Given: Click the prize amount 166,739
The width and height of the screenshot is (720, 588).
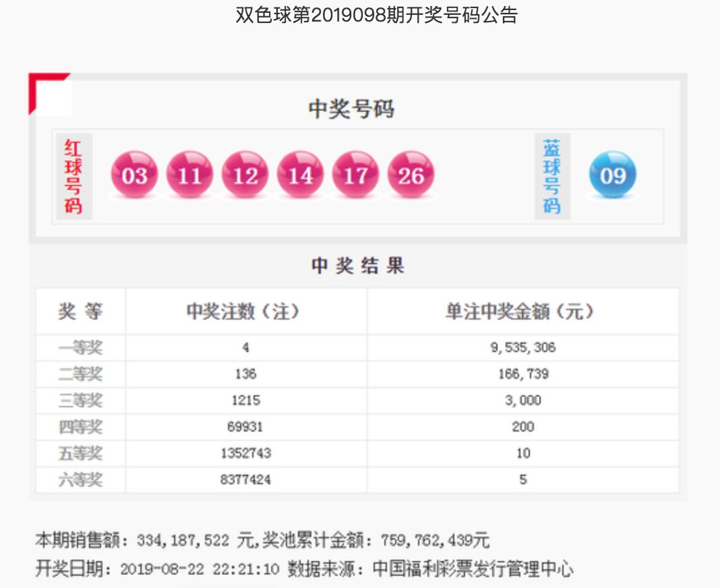Looking at the screenshot, I should 523,374.
